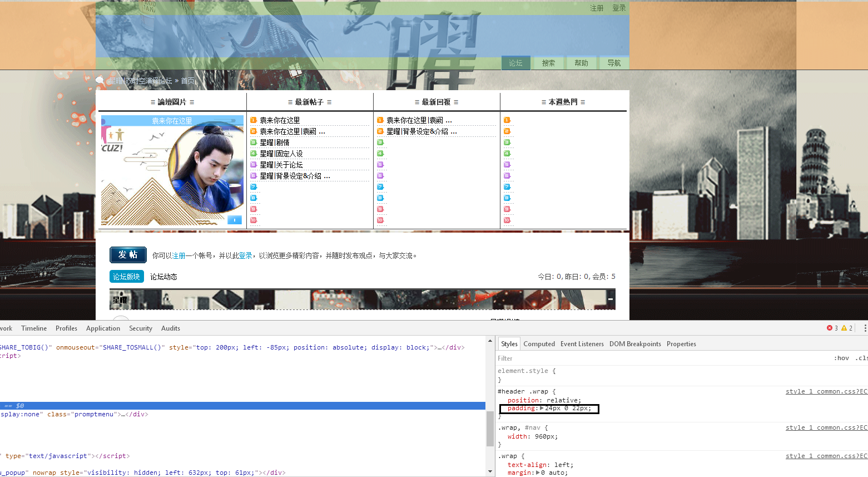Click the 登录 link in the welcome message
The image size is (868, 477).
point(245,255)
